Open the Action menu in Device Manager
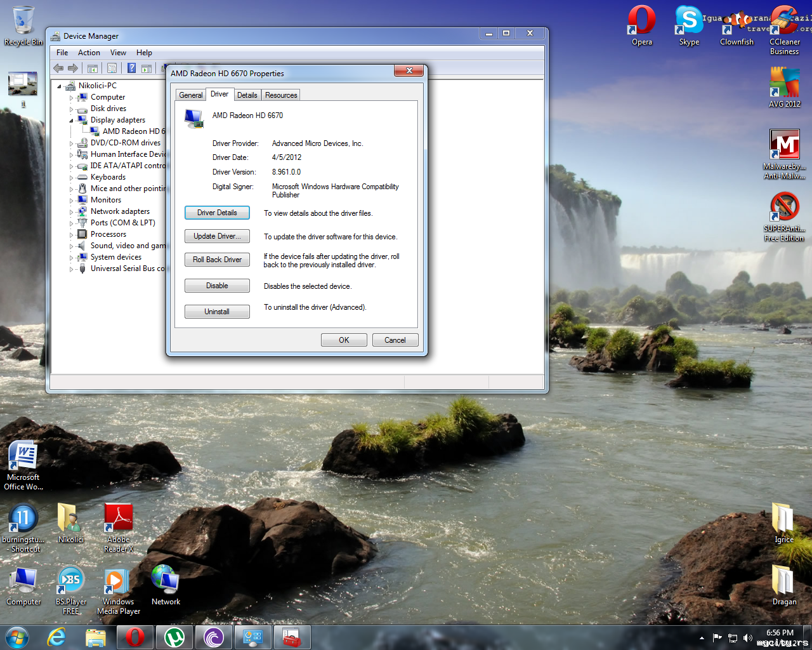812x650 pixels. [x=89, y=53]
